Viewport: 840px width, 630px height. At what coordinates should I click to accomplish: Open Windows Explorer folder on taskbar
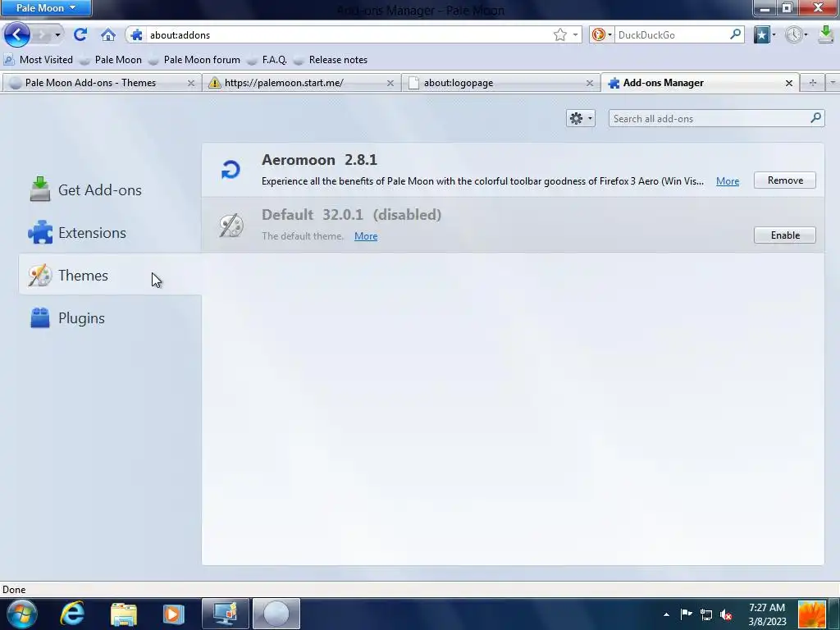[124, 614]
